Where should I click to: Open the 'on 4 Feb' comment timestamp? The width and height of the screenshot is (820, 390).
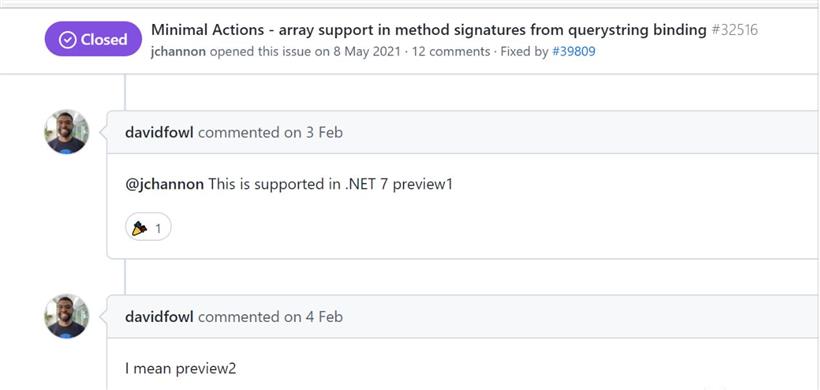pyautogui.click(x=313, y=317)
